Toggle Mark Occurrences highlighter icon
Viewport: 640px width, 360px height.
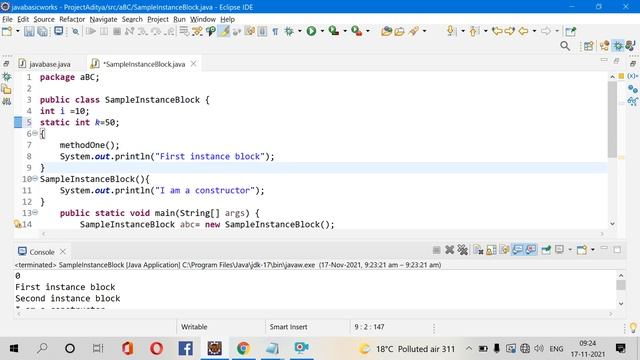[224, 31]
